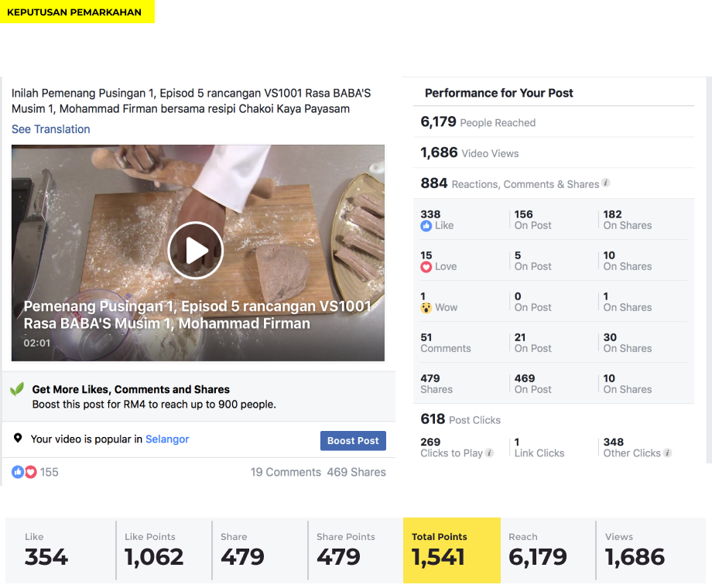
Task: Click the video title overlay text
Action: click(197, 315)
